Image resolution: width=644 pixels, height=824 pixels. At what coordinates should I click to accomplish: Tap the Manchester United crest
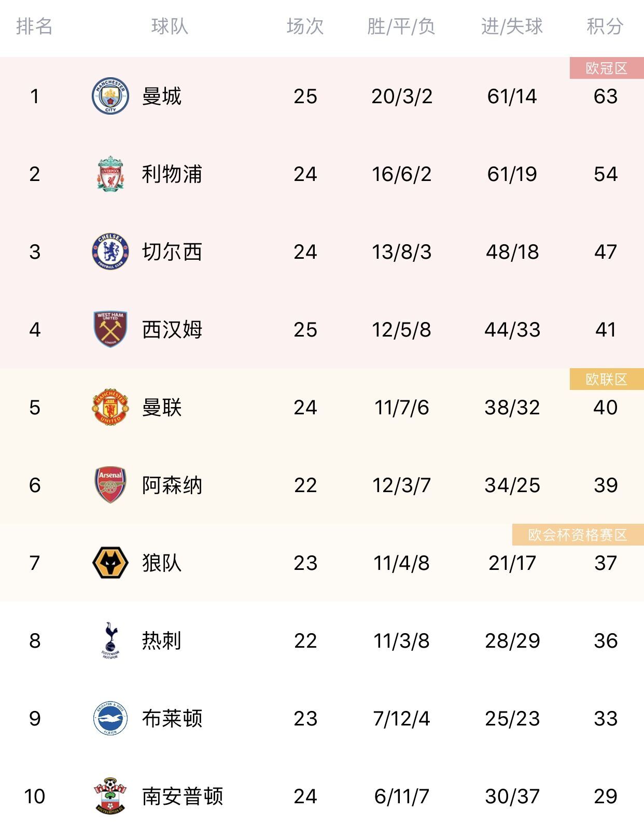[110, 407]
